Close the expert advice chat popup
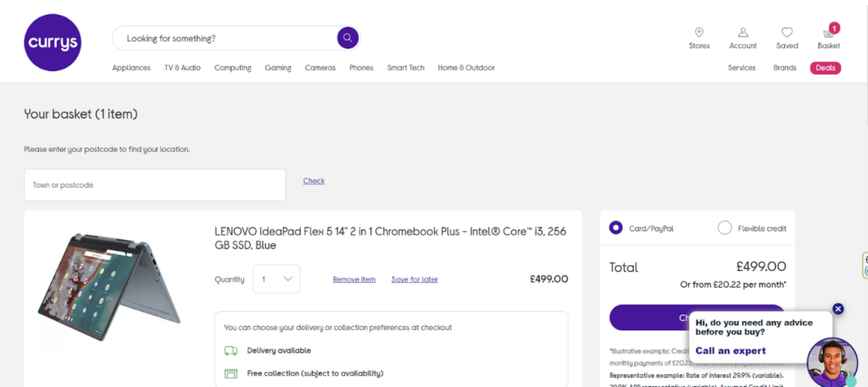The height and width of the screenshot is (387, 868). [838, 308]
